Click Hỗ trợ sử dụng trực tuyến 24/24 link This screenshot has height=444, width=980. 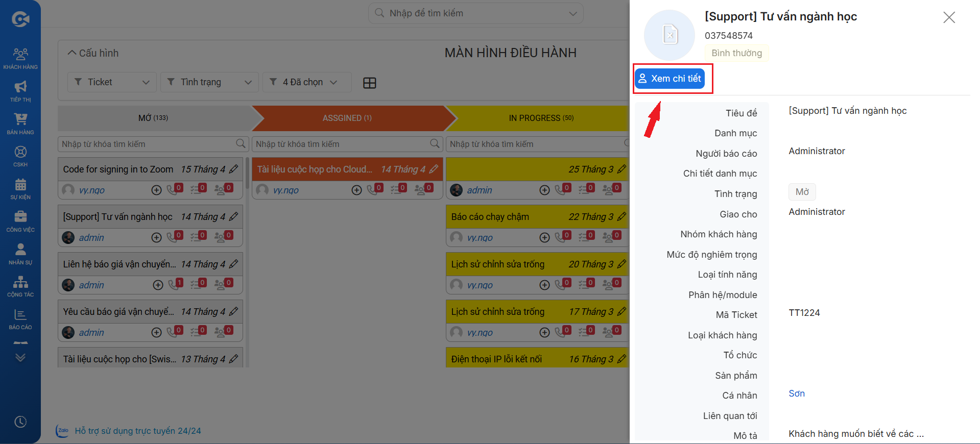[138, 431]
